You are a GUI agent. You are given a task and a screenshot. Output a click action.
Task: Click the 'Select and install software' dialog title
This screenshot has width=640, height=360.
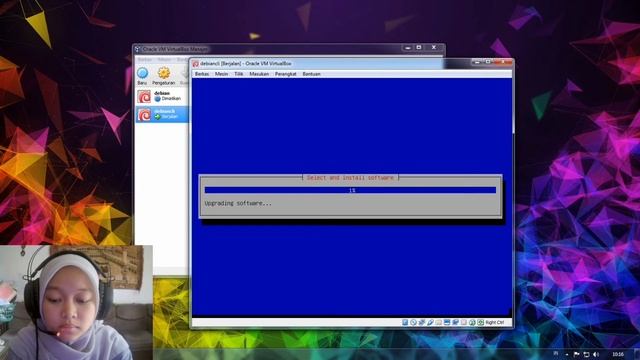tap(350, 178)
